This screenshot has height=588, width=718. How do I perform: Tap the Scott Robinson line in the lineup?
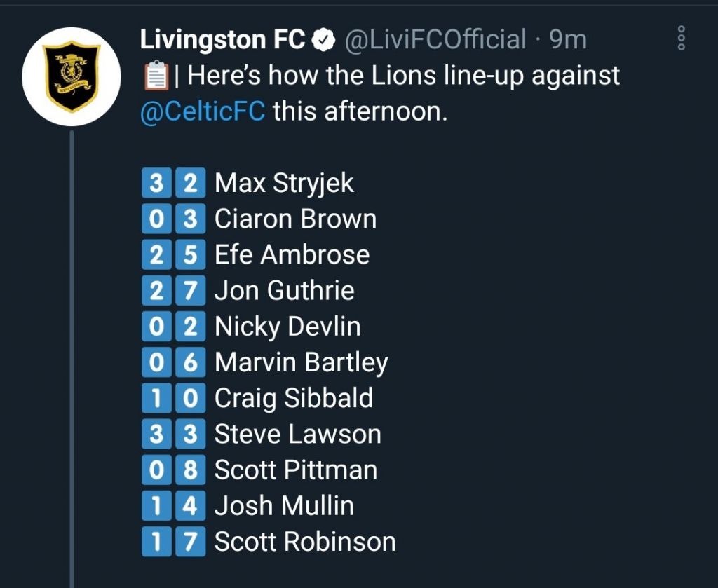(305, 542)
